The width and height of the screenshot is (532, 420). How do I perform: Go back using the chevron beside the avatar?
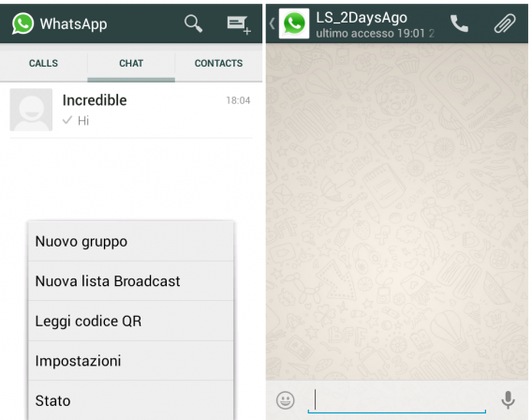pos(273,23)
